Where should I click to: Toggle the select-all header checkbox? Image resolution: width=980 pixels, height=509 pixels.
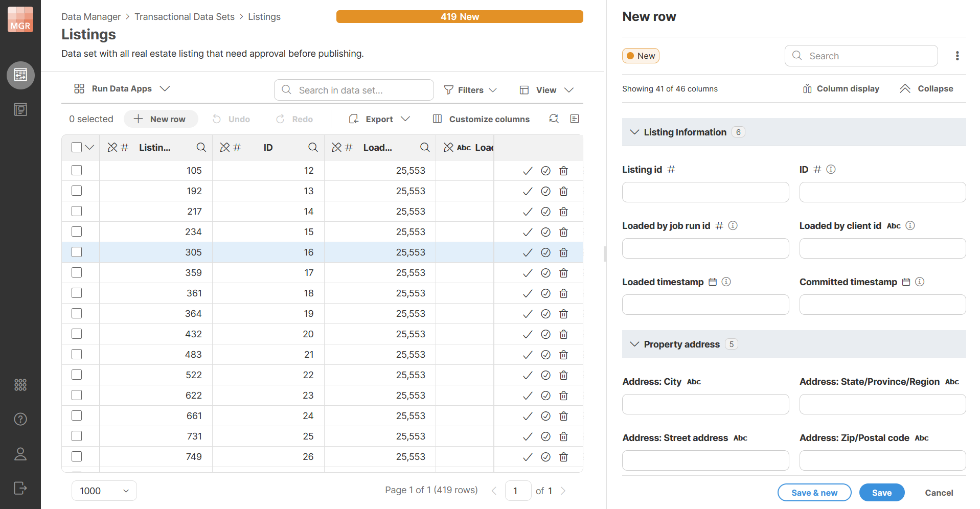[77, 147]
